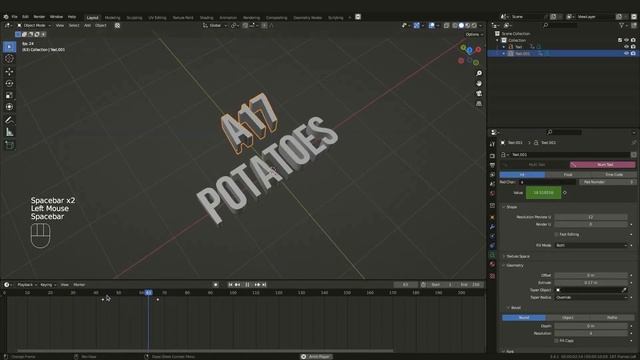Screen dimensions: 640x360
Task: Toggle the camera view icon
Action: (479, 94)
